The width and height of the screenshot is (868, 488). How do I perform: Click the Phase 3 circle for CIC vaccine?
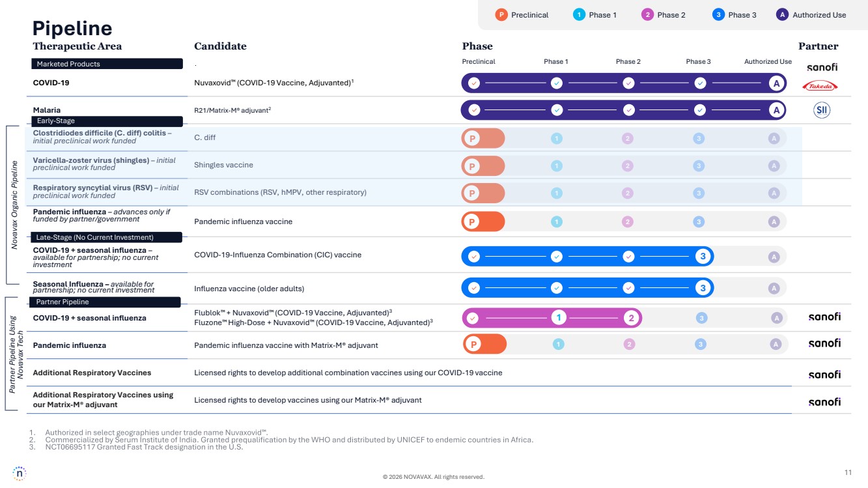(703, 257)
